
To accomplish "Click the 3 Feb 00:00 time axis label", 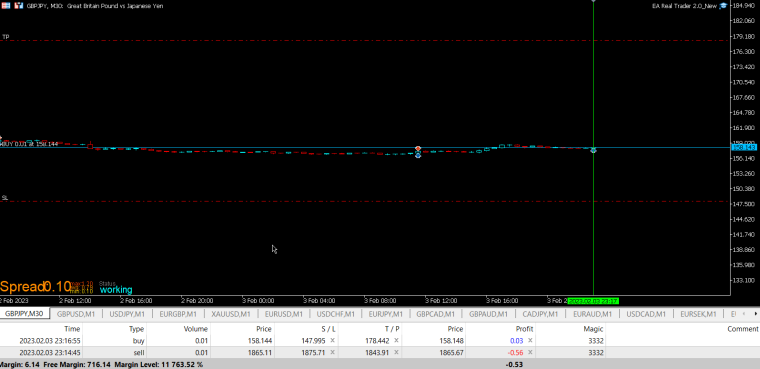I will pyautogui.click(x=257, y=301).
